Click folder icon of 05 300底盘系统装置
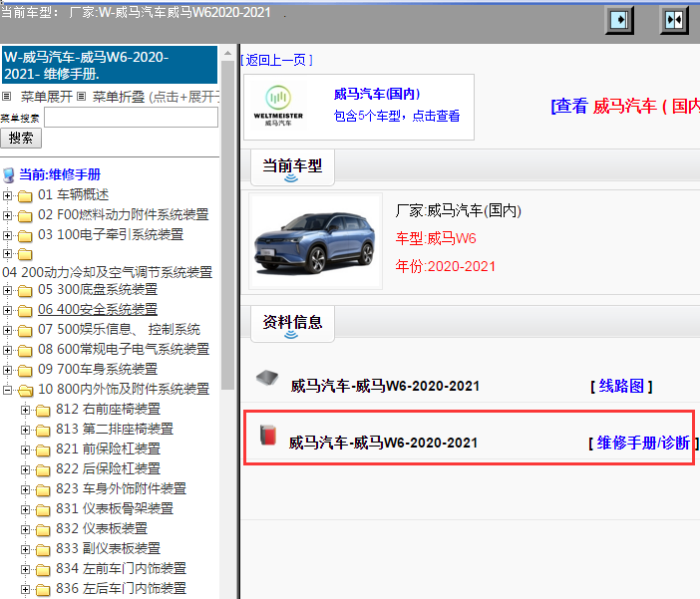 coord(25,291)
